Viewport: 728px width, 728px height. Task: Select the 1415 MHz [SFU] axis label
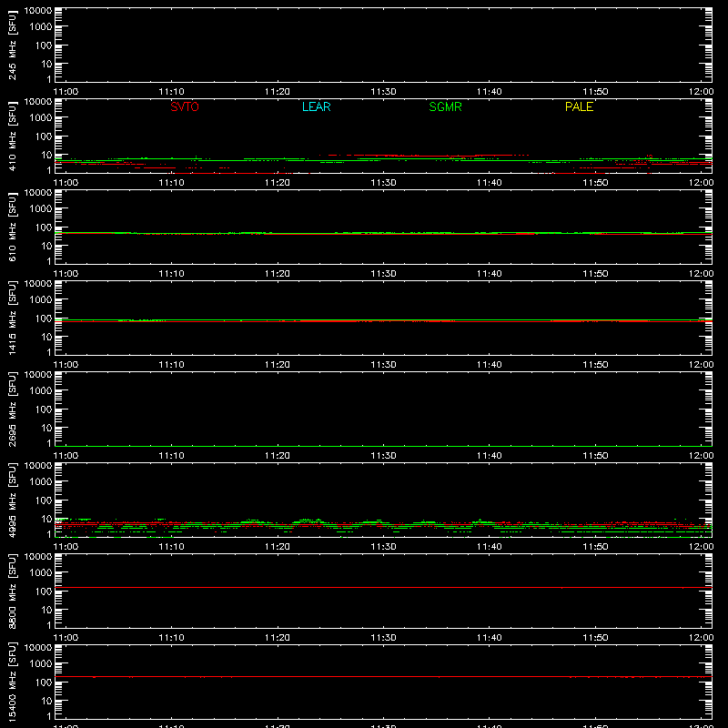(x=13, y=318)
